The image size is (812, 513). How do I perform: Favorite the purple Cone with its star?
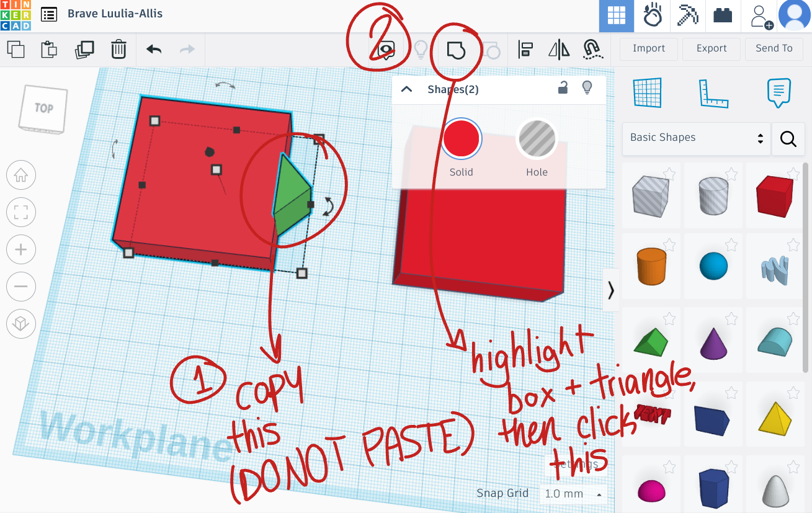[x=731, y=319]
